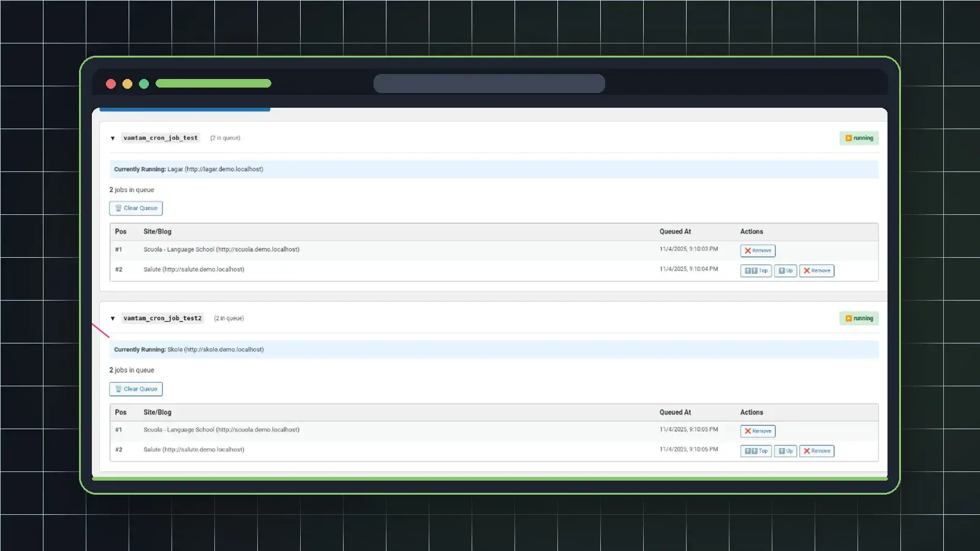Move Salute queued 9:10:06 PM to Top
Screen dimensions: 980x551
pos(756,451)
